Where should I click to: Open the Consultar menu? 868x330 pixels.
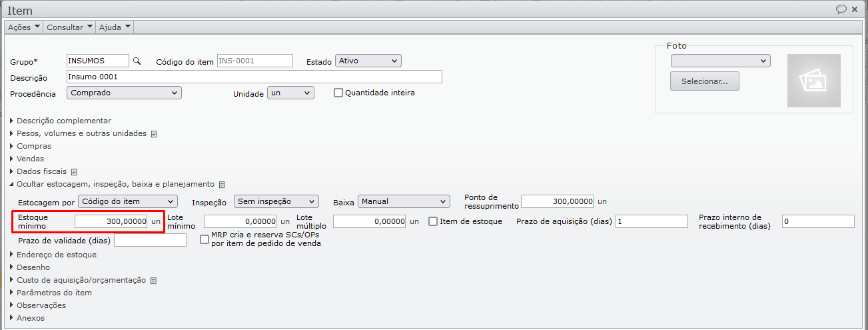click(x=69, y=27)
